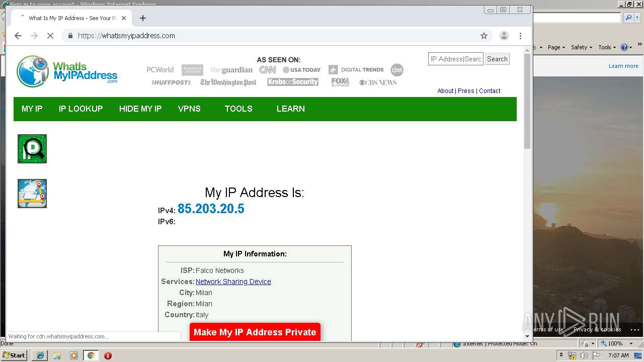Image resolution: width=644 pixels, height=362 pixels.
Task: Open the IP LOOKUP menu item
Action: tap(80, 109)
